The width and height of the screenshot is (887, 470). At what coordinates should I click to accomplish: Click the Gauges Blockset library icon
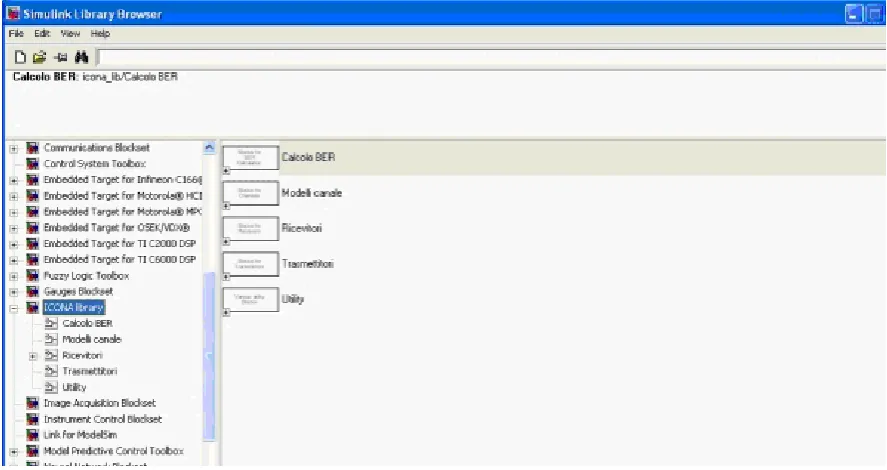click(33, 292)
